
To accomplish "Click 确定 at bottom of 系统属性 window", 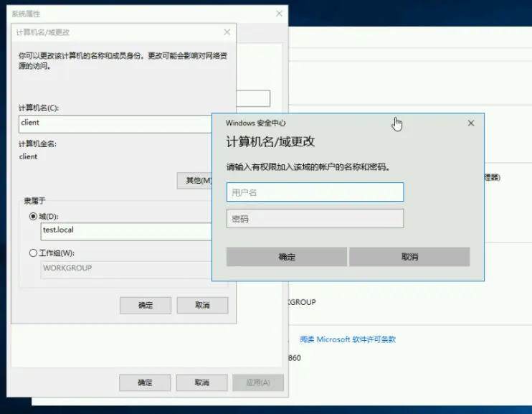I will coord(145,382).
